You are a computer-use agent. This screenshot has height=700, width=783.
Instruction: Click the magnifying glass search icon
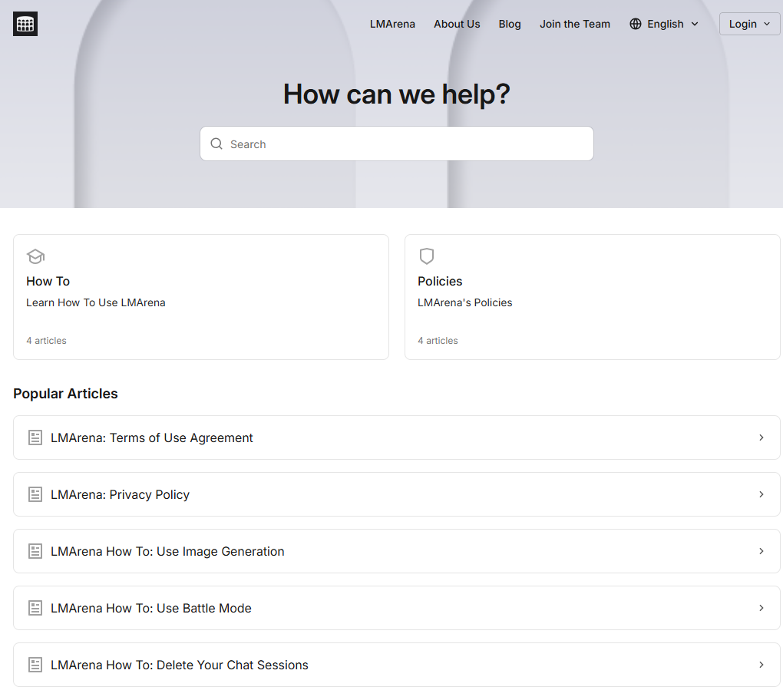pyautogui.click(x=216, y=144)
